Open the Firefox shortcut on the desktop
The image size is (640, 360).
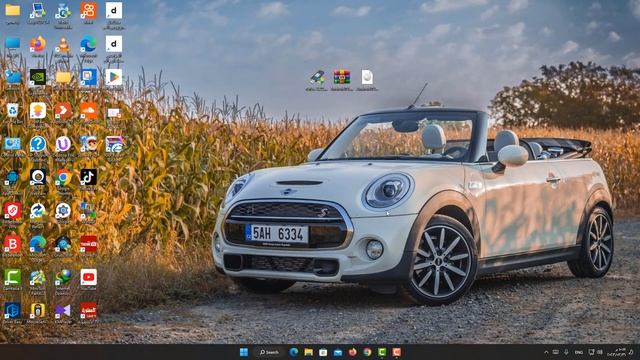38,44
